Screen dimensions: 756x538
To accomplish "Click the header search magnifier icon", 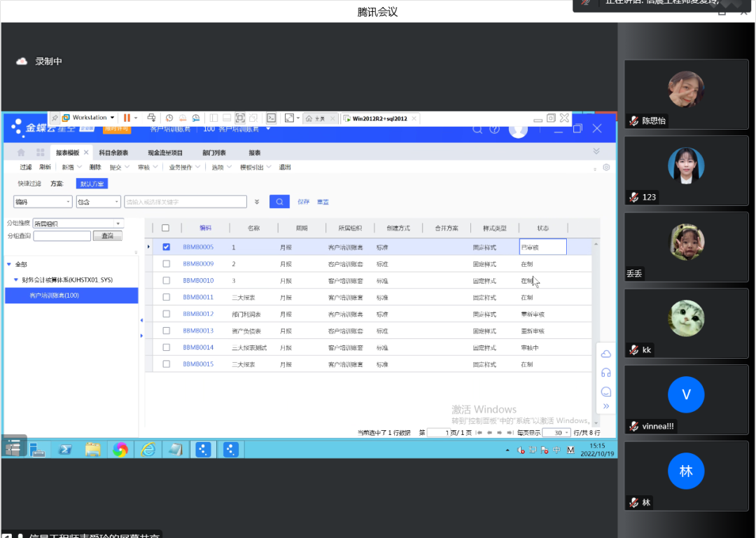I will coord(477,130).
